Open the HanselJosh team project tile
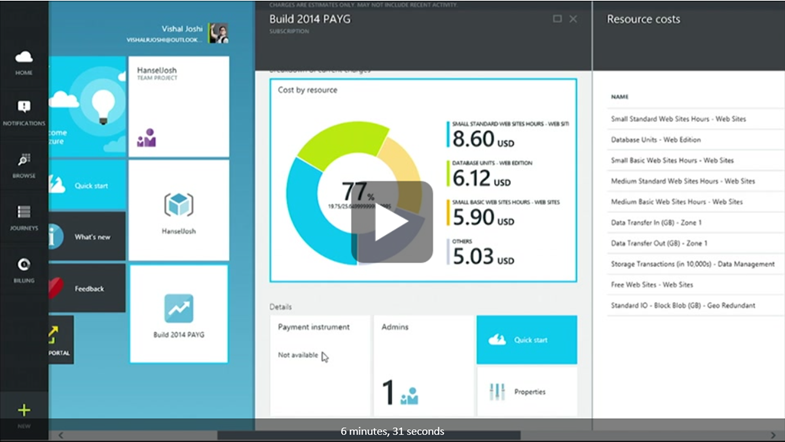785x442 pixels. point(179,106)
